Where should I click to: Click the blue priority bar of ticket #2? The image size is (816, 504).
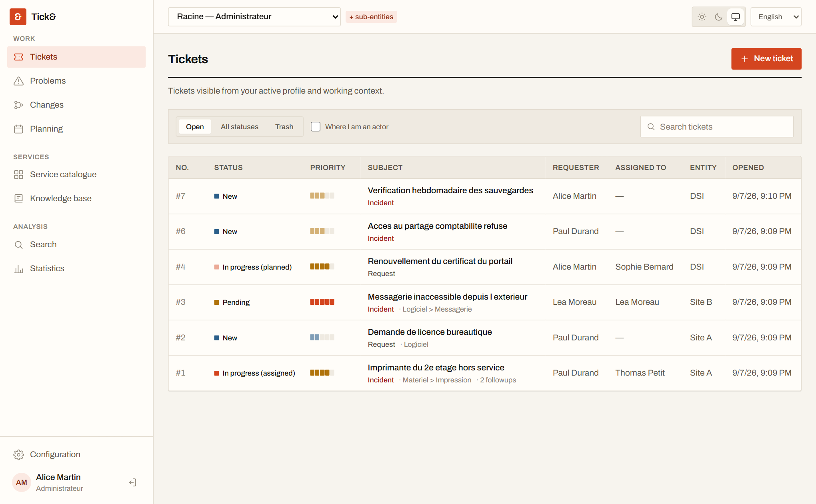tap(322, 337)
